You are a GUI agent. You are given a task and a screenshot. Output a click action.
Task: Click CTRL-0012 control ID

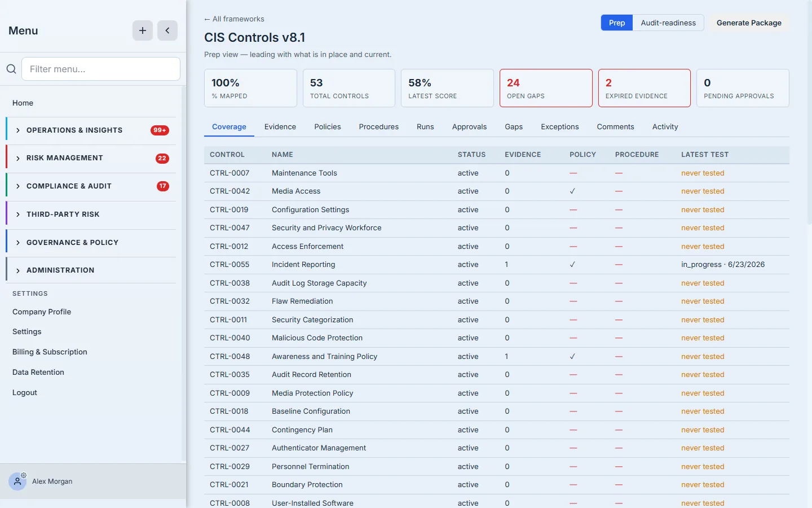(229, 247)
